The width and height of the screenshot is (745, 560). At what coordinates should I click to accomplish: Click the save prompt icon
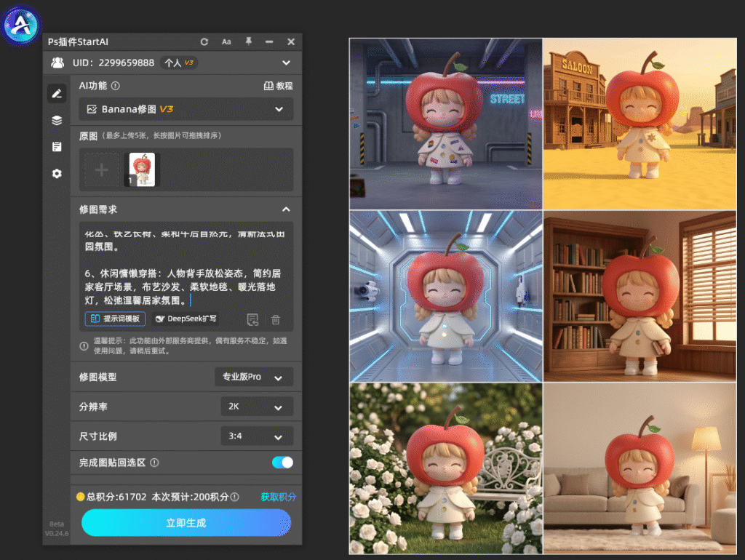(252, 320)
